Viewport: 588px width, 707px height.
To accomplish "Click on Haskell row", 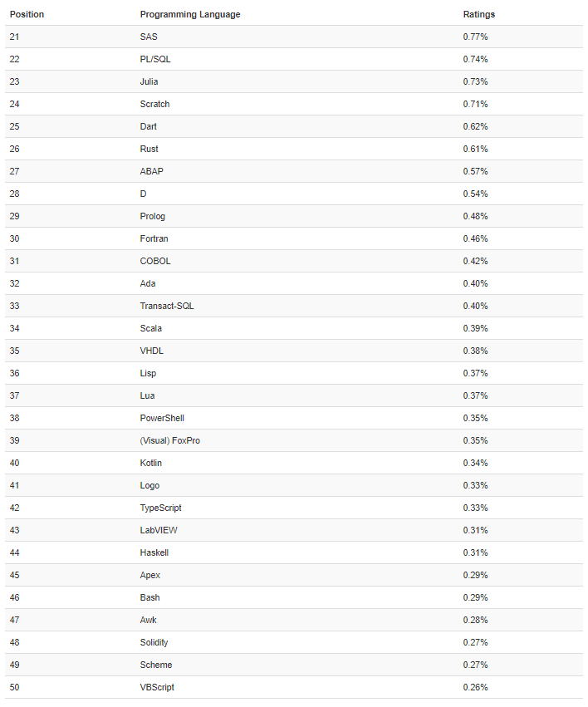I will (x=294, y=552).
